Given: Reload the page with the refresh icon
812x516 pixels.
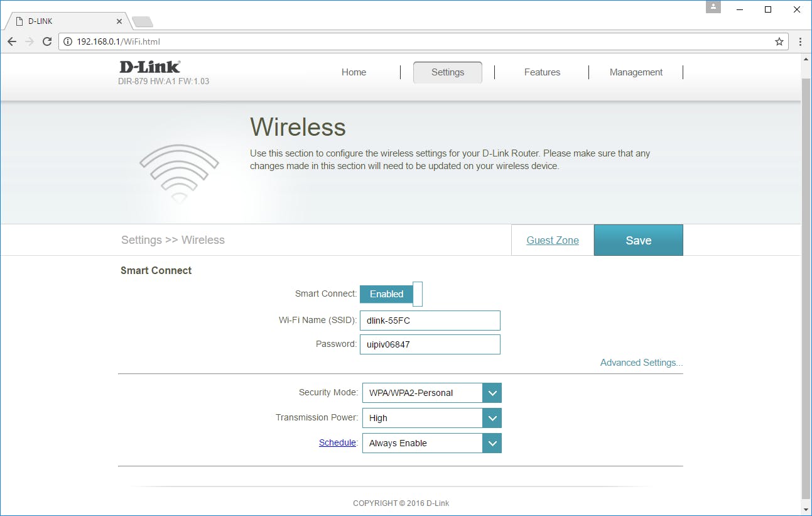Looking at the screenshot, I should [46, 41].
